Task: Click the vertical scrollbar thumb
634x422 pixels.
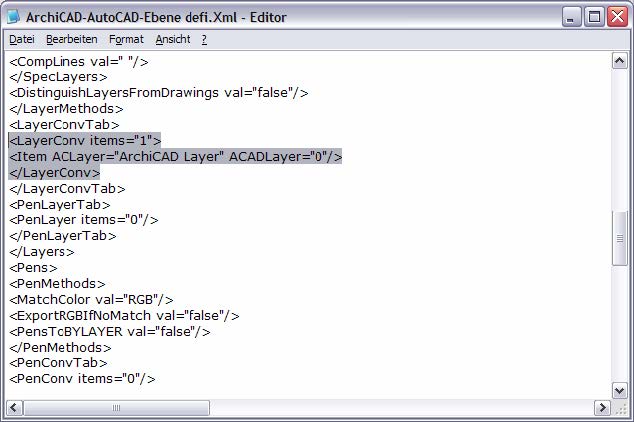Action: pyautogui.click(x=619, y=238)
